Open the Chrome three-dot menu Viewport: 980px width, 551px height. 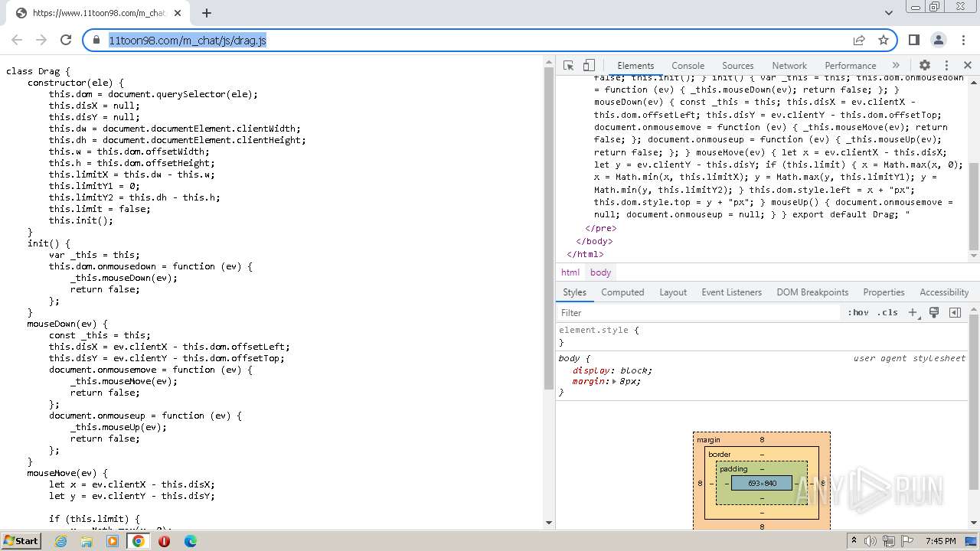(x=962, y=40)
